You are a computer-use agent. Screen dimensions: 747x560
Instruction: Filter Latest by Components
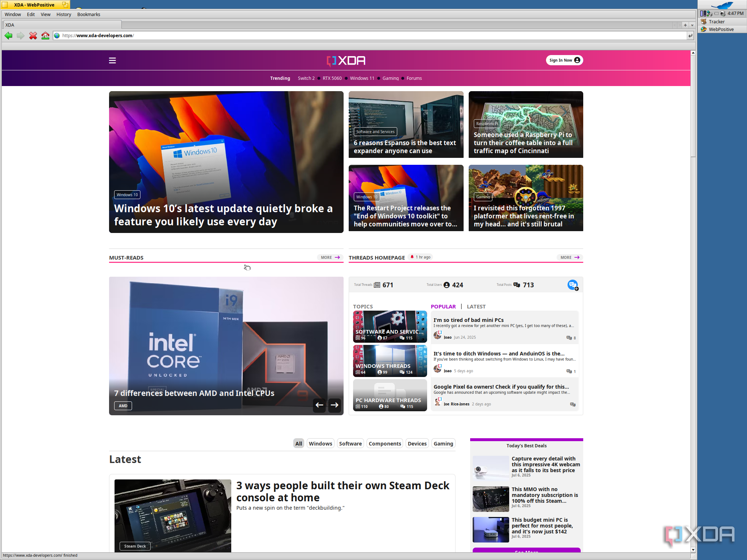[x=384, y=444]
